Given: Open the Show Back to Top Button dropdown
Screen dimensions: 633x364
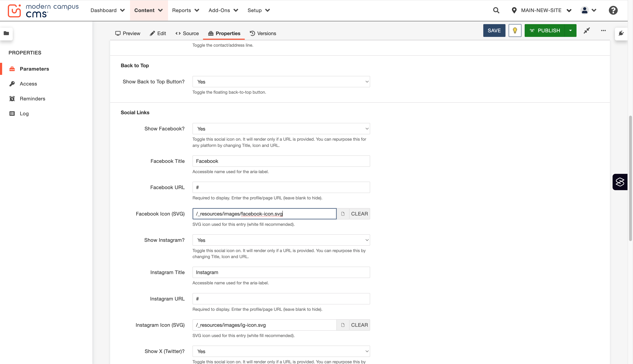Looking at the screenshot, I should (x=281, y=82).
